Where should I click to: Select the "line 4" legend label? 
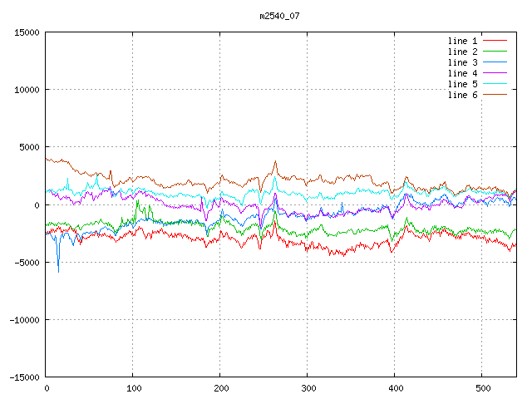462,73
